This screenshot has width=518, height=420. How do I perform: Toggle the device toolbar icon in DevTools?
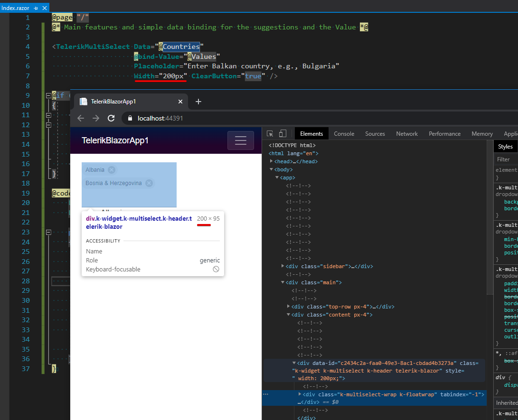coord(283,134)
